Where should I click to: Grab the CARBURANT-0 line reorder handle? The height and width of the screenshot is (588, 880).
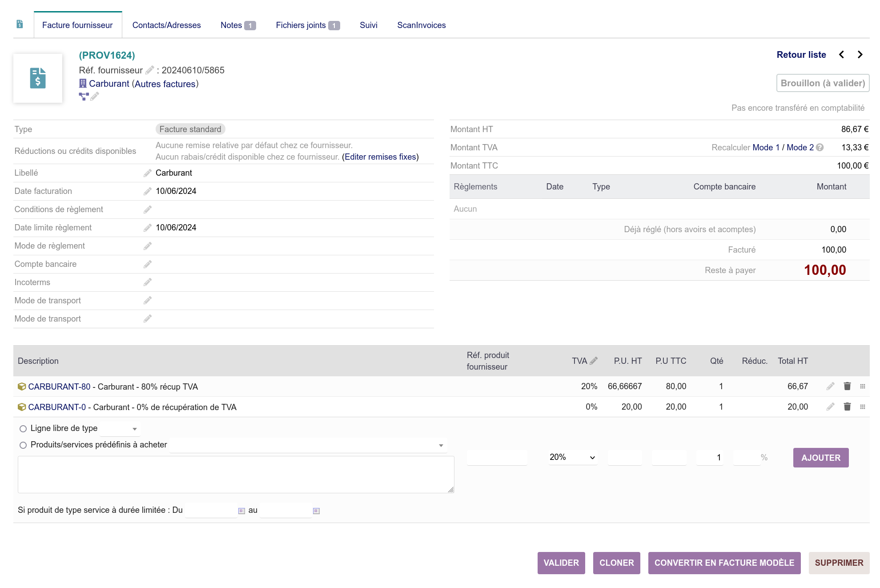[863, 407]
